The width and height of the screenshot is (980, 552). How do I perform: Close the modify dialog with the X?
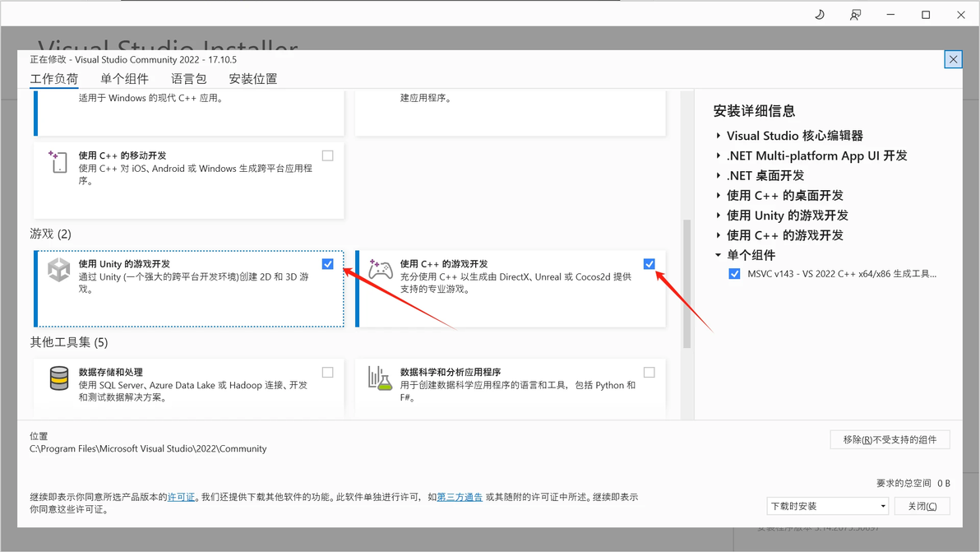click(953, 59)
